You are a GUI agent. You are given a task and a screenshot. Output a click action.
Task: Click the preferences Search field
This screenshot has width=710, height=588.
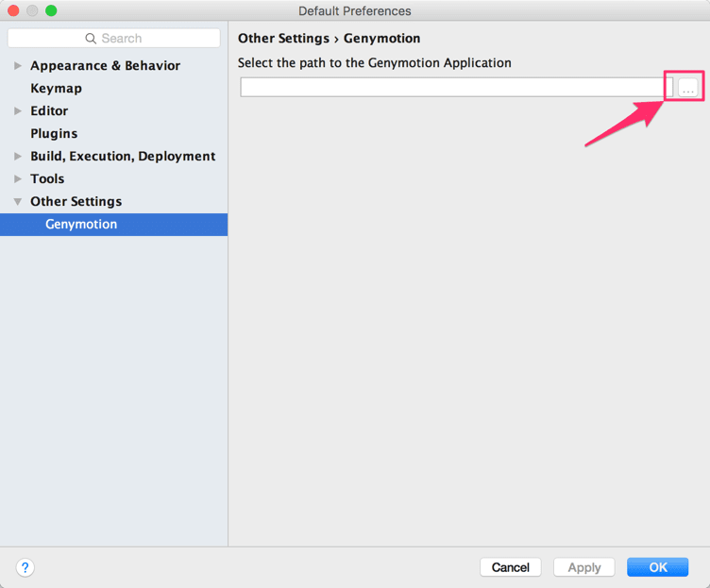[x=113, y=39]
